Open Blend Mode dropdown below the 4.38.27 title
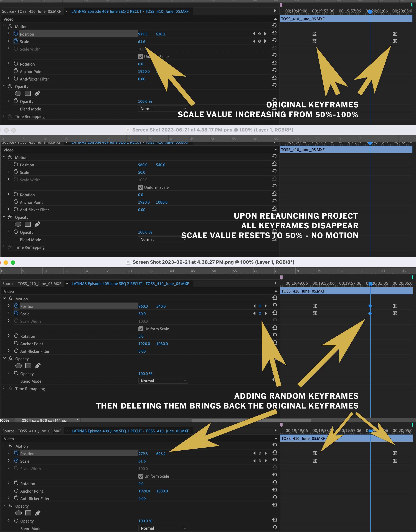 click(163, 381)
